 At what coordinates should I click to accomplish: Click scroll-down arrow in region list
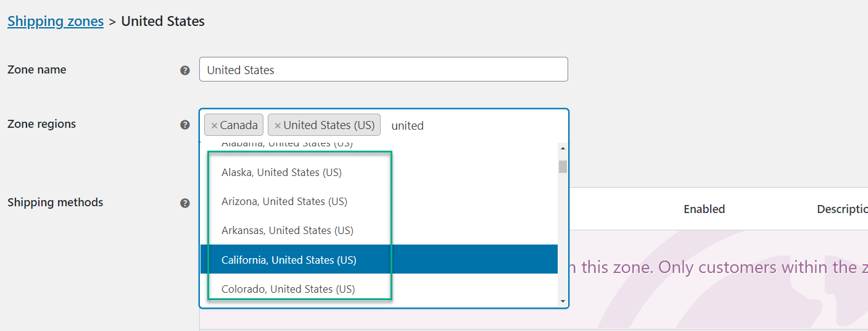[563, 301]
